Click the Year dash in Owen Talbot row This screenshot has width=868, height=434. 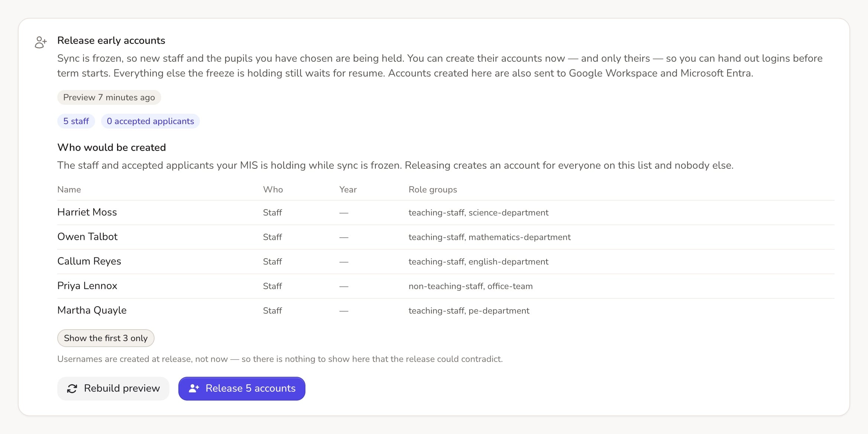pos(344,237)
